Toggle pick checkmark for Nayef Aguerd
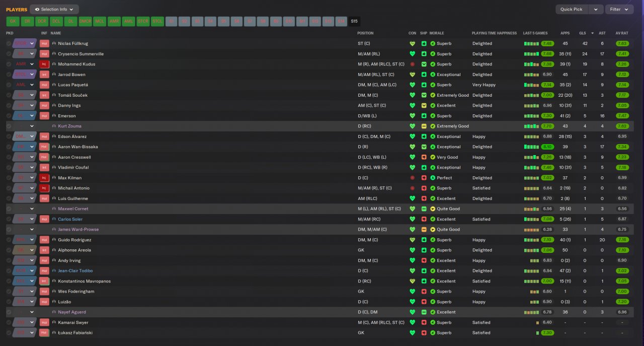 coord(9,312)
